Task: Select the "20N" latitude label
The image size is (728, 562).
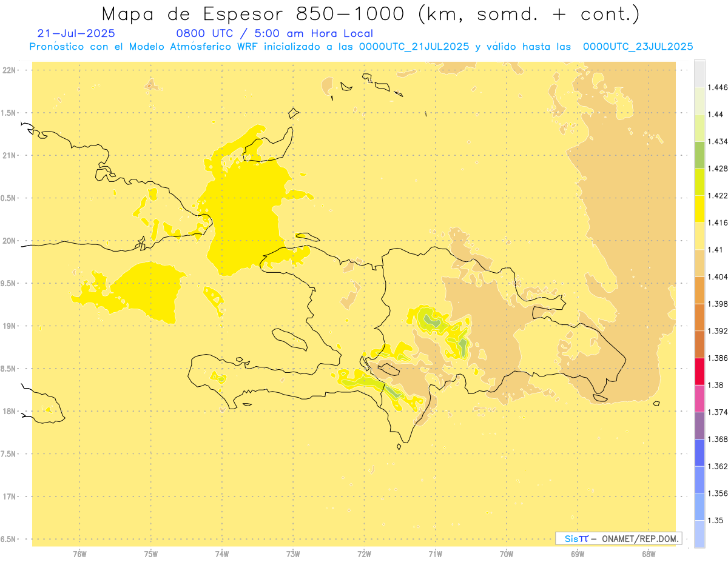Action: pyautogui.click(x=9, y=241)
